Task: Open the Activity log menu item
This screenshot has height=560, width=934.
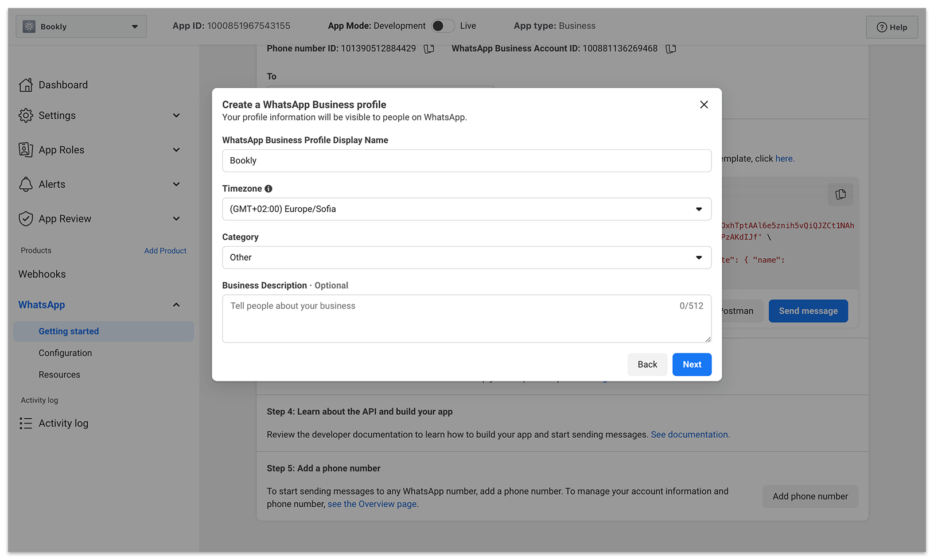Action: [63, 423]
